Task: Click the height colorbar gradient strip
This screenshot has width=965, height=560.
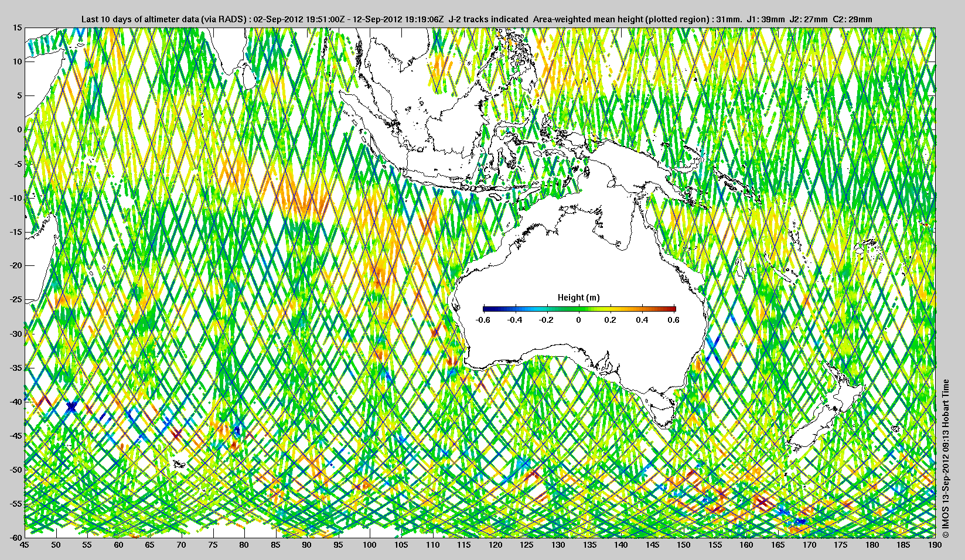Action: coord(579,309)
